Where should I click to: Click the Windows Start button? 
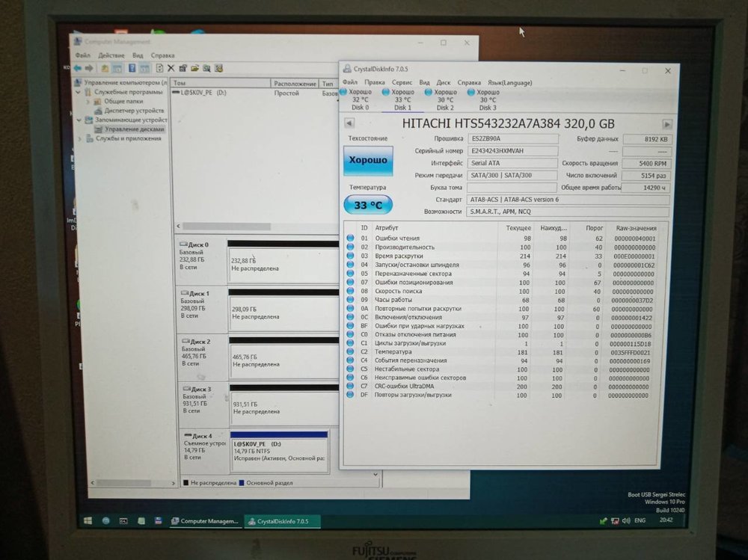[88, 520]
